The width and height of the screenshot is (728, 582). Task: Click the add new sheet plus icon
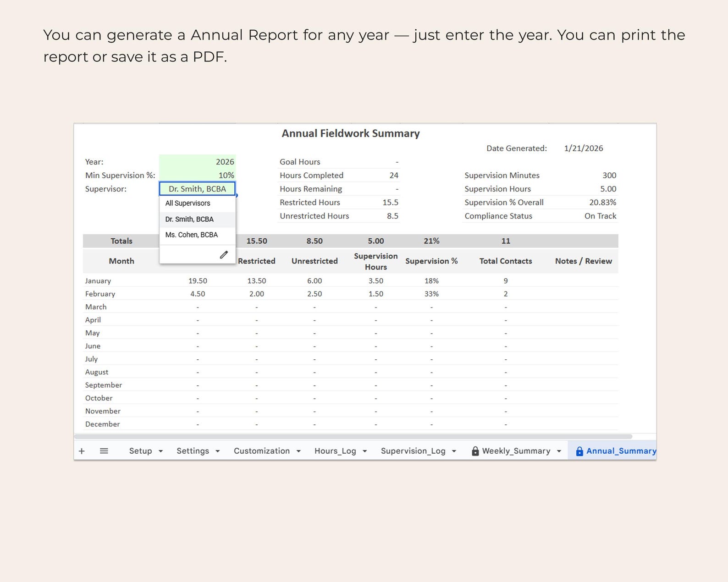82,451
